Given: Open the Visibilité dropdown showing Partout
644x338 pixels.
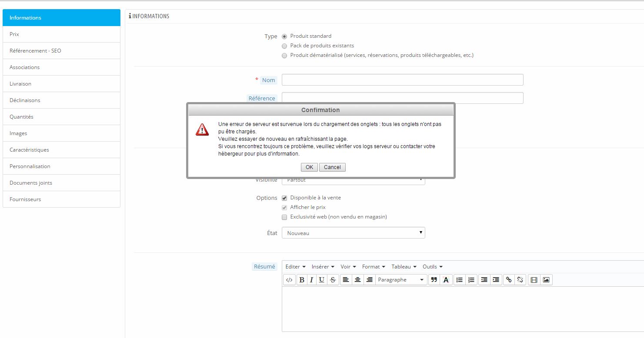Looking at the screenshot, I should [x=353, y=181].
